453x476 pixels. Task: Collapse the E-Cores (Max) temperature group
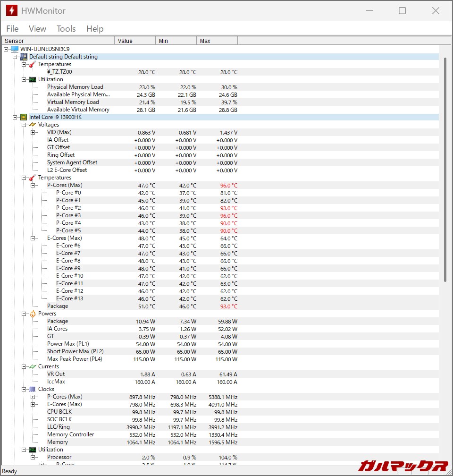(33, 238)
